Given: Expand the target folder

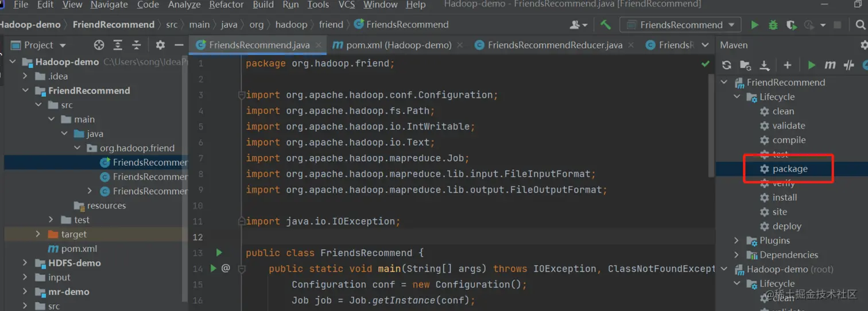Looking at the screenshot, I should click(38, 234).
